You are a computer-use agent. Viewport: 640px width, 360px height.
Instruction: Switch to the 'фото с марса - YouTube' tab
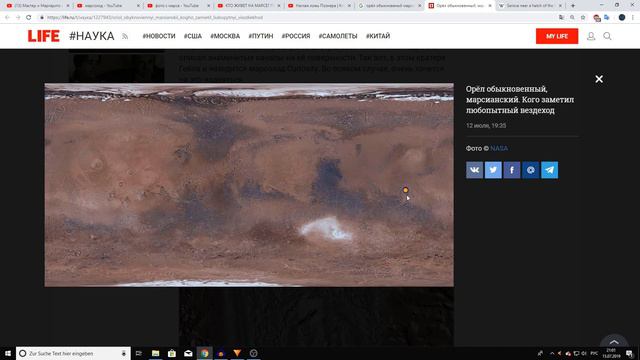(178, 6)
